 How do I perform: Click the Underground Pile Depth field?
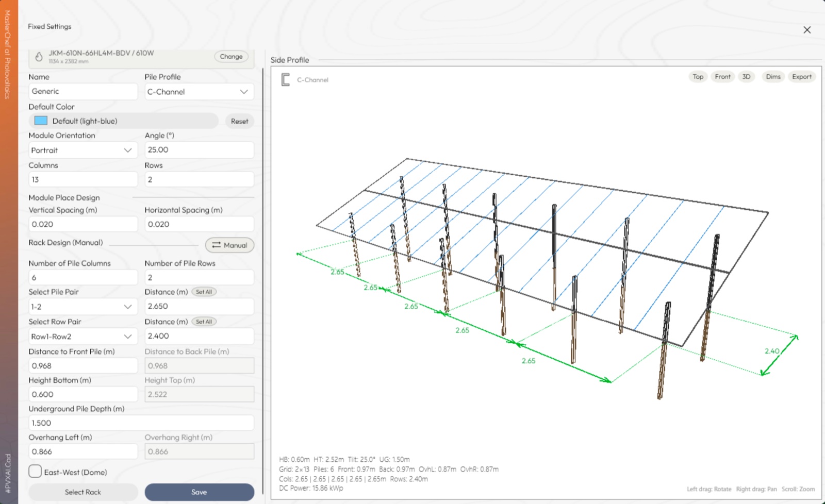(x=141, y=423)
